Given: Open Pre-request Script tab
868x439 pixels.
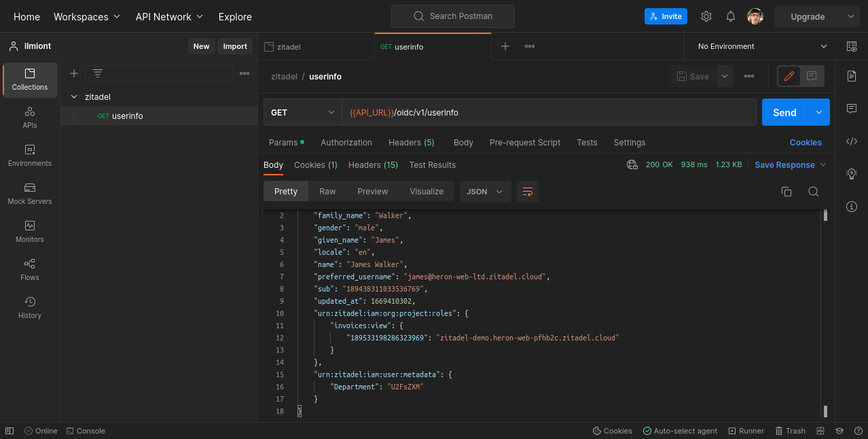Looking at the screenshot, I should coord(525,142).
